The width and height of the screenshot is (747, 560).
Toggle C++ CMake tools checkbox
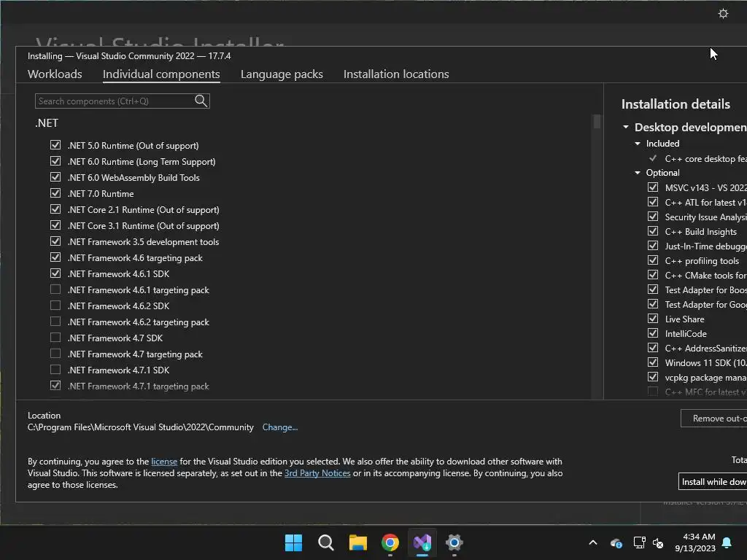tap(653, 275)
